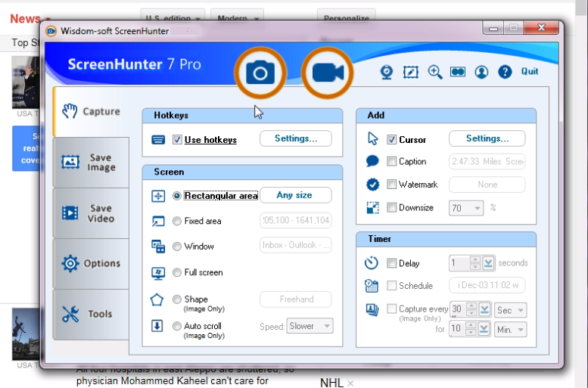Click the auto scroll down-arrow icon
This screenshot has width=588, height=388.
(157, 326)
